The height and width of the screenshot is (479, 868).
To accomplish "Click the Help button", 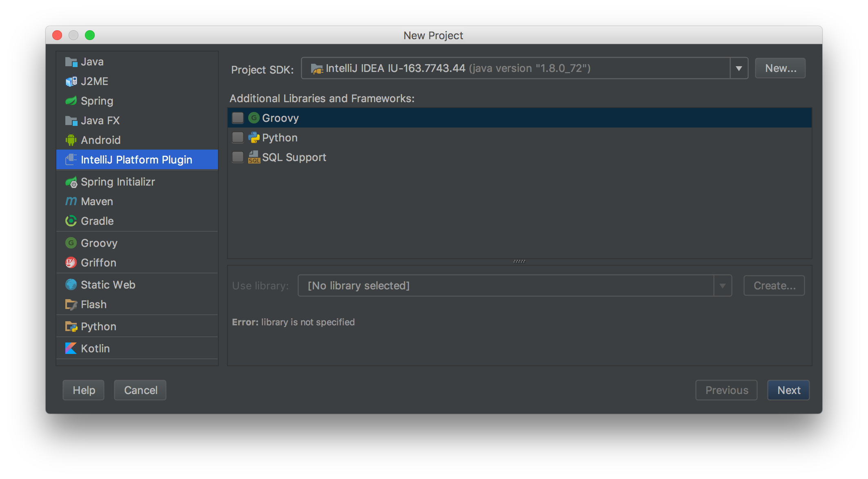I will tap(83, 390).
